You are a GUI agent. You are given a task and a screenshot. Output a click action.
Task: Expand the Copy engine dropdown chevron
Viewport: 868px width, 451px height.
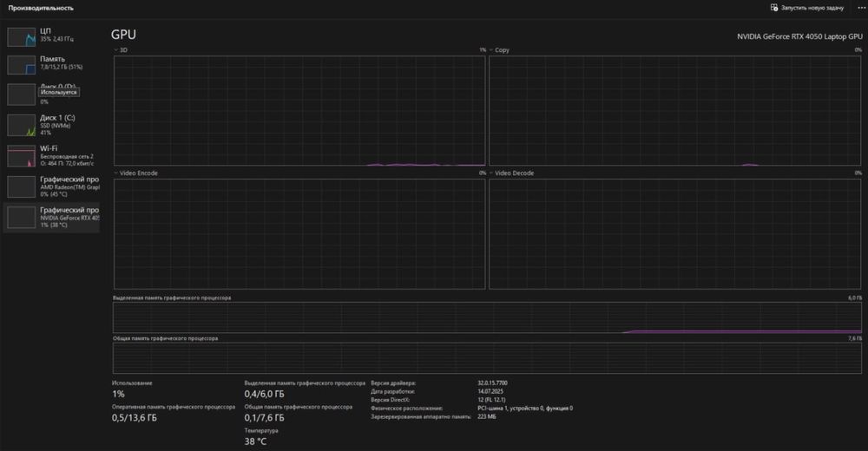(491, 49)
